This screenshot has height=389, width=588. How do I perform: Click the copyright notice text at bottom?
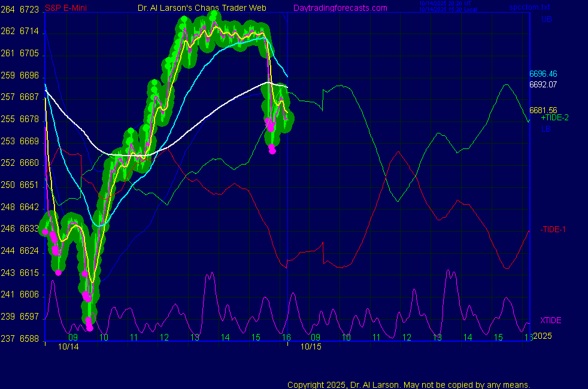(408, 385)
